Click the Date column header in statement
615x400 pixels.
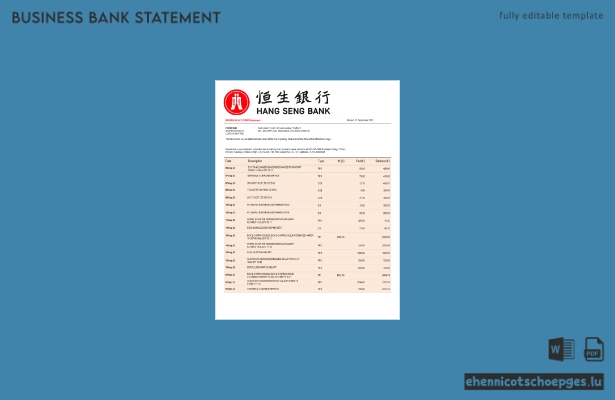tap(228, 161)
